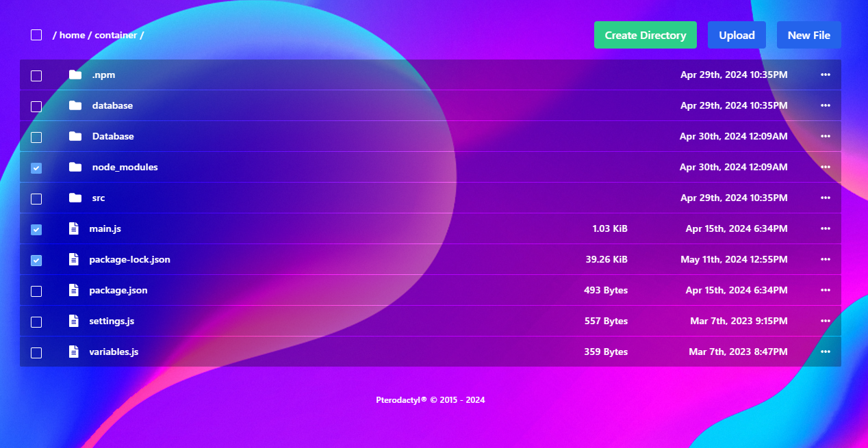Click the 557 Bytes file size
The image size is (868, 448).
tap(606, 321)
